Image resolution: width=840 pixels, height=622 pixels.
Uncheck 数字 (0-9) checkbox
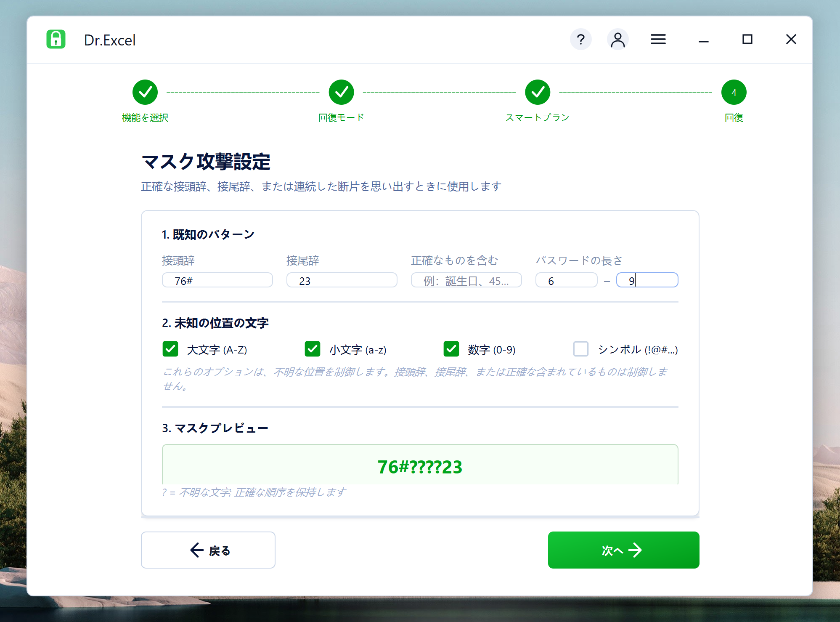(x=451, y=349)
